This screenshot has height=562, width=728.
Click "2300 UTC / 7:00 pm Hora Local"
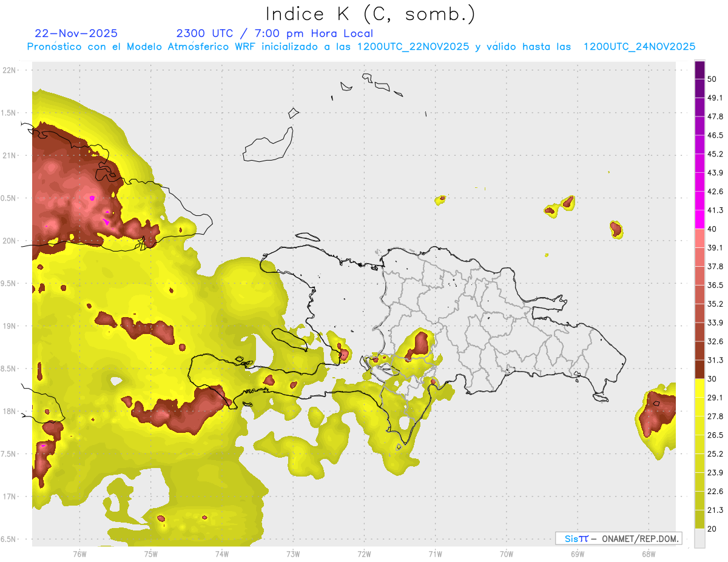(x=274, y=33)
